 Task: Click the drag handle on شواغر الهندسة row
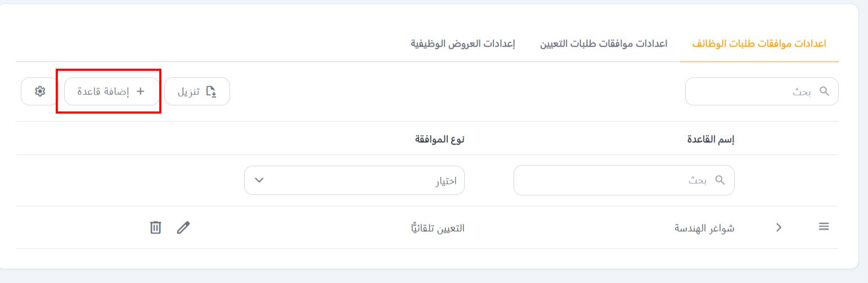(x=824, y=227)
